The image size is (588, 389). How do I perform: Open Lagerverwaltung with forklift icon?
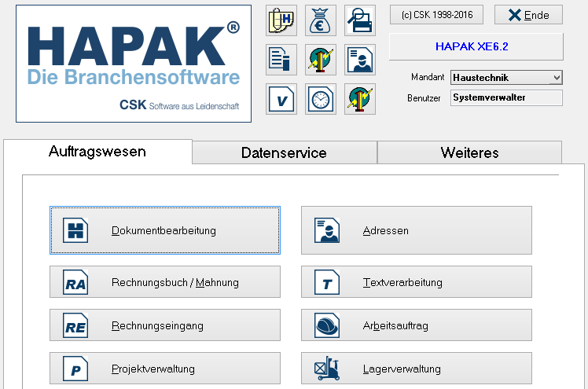point(417,368)
